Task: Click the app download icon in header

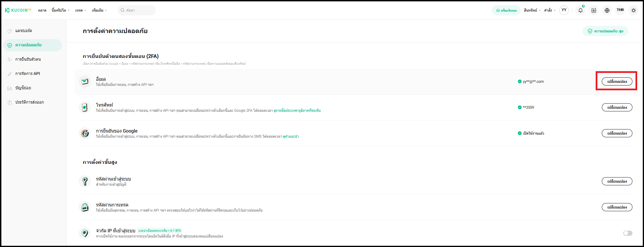Action: tap(594, 10)
